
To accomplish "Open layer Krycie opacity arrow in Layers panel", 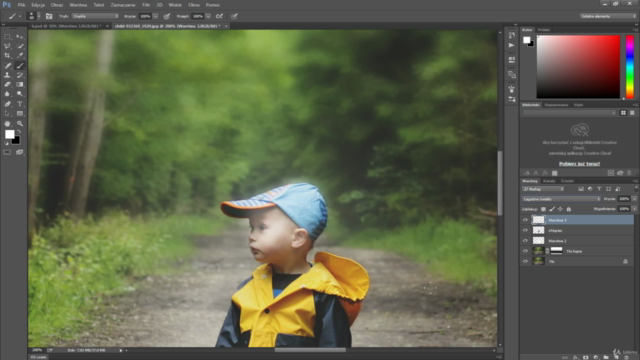I will pos(634,199).
